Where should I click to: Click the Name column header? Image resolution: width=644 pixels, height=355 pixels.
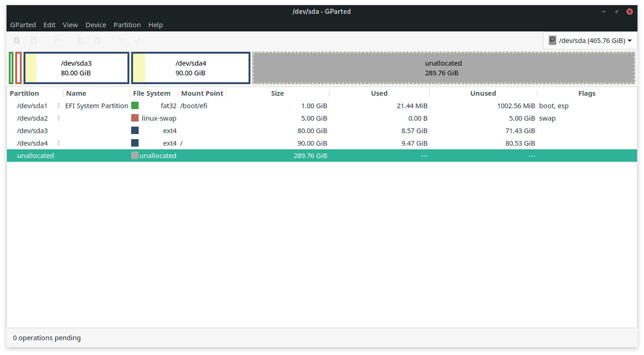click(97, 93)
